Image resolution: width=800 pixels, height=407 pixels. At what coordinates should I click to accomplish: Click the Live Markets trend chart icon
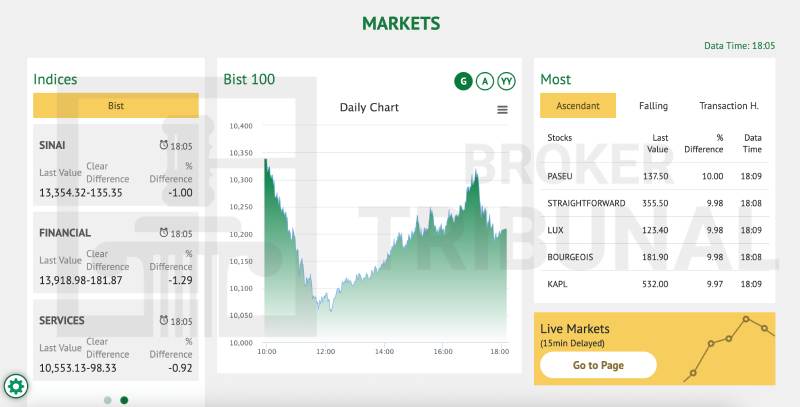(x=729, y=349)
